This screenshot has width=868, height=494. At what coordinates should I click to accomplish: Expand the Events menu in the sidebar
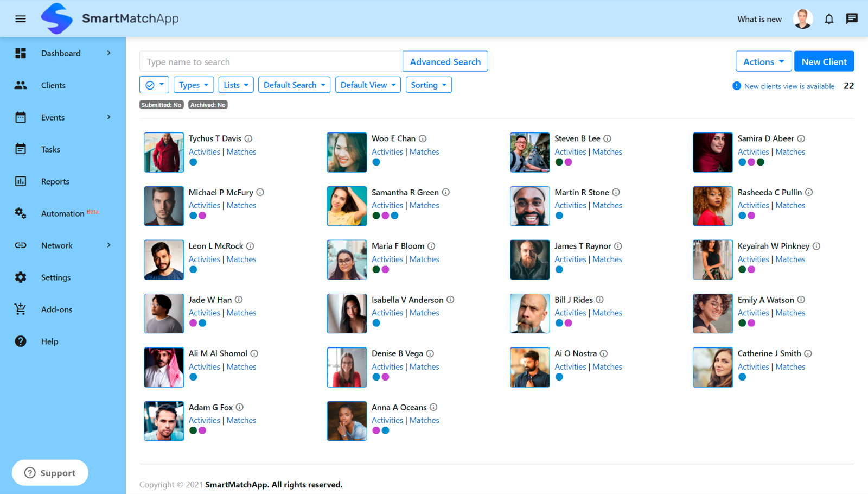click(53, 117)
